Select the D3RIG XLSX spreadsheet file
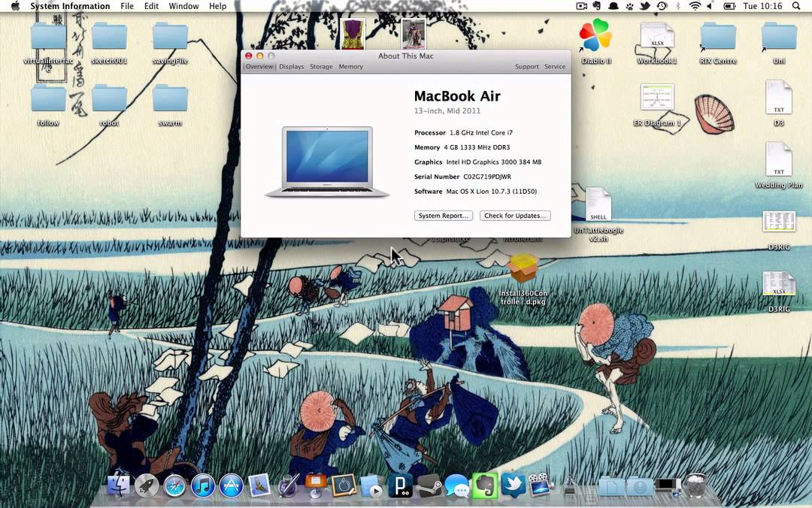This screenshot has width=812, height=508. pyautogui.click(x=779, y=283)
